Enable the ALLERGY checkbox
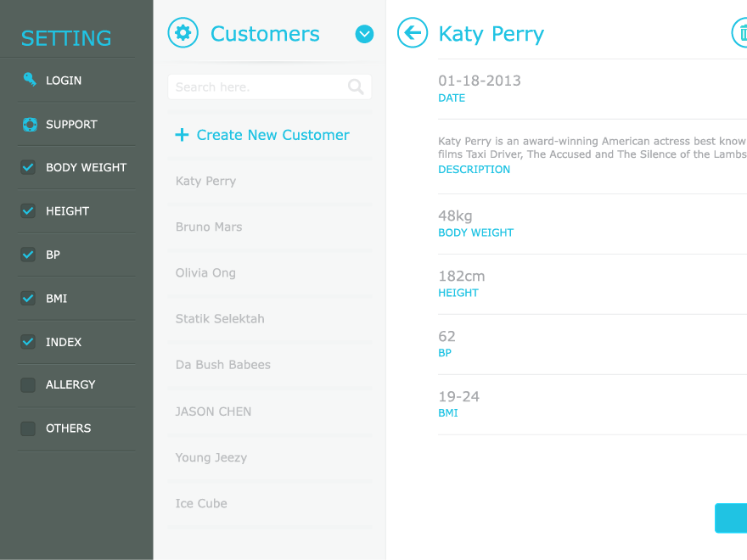Screen dimensions: 747x560 [x=28, y=384]
